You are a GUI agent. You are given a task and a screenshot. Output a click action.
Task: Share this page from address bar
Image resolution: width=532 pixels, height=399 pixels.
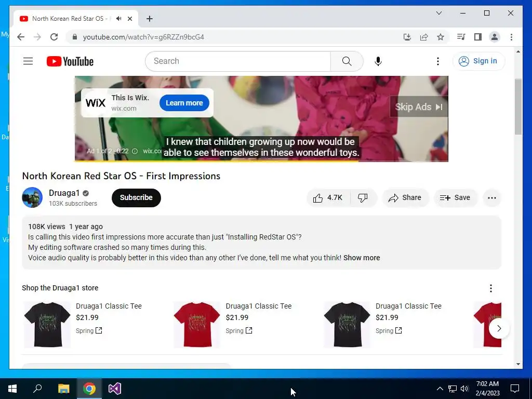424,37
